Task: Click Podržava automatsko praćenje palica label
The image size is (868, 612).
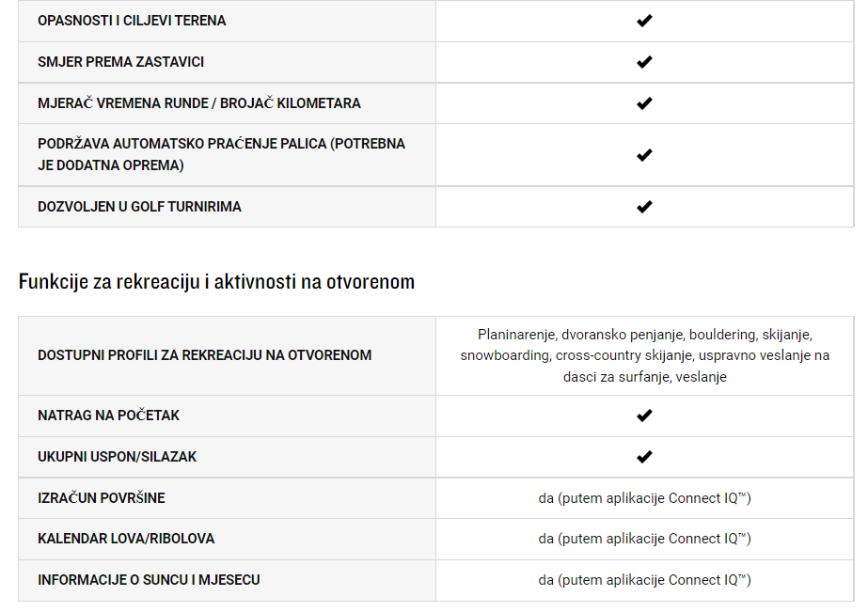Action: pyautogui.click(x=221, y=154)
